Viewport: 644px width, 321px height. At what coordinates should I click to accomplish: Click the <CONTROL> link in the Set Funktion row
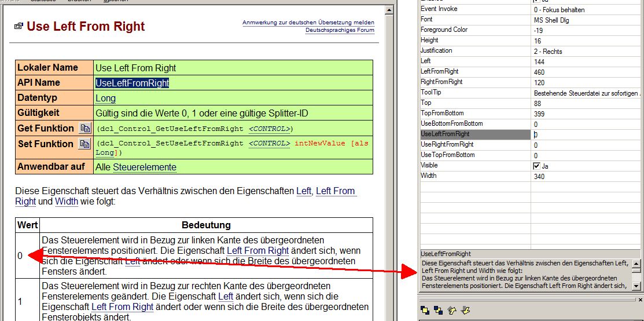tap(270, 144)
